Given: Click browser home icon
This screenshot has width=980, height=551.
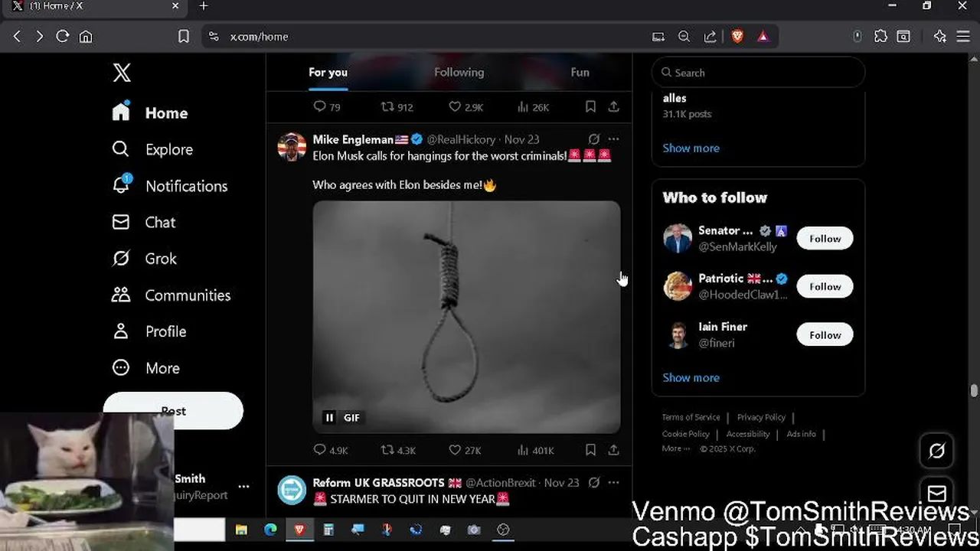Looking at the screenshot, I should coord(86,36).
